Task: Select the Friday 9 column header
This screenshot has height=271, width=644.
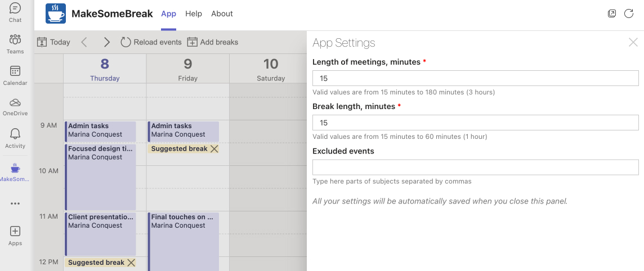Action: [x=187, y=69]
